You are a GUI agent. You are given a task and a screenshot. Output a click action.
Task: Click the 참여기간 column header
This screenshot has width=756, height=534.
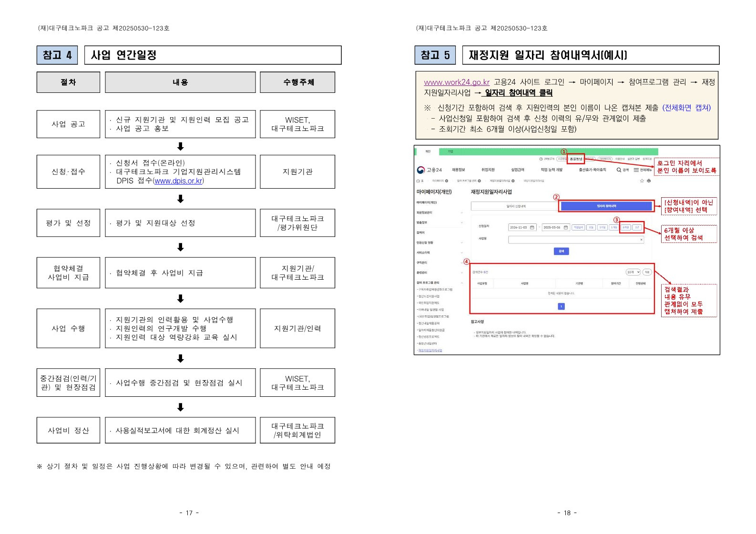(616, 283)
